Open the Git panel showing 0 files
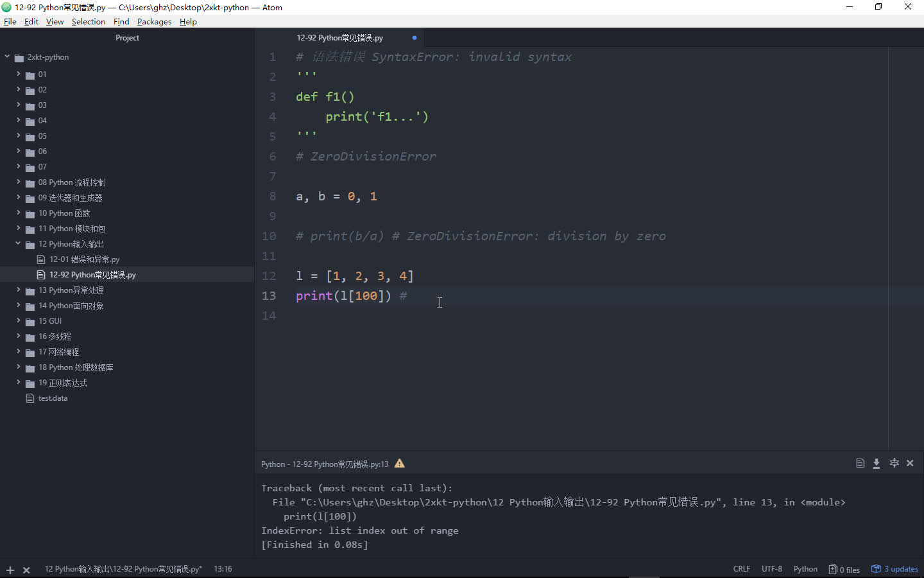Screen dimensions: 924x578 pos(844,569)
